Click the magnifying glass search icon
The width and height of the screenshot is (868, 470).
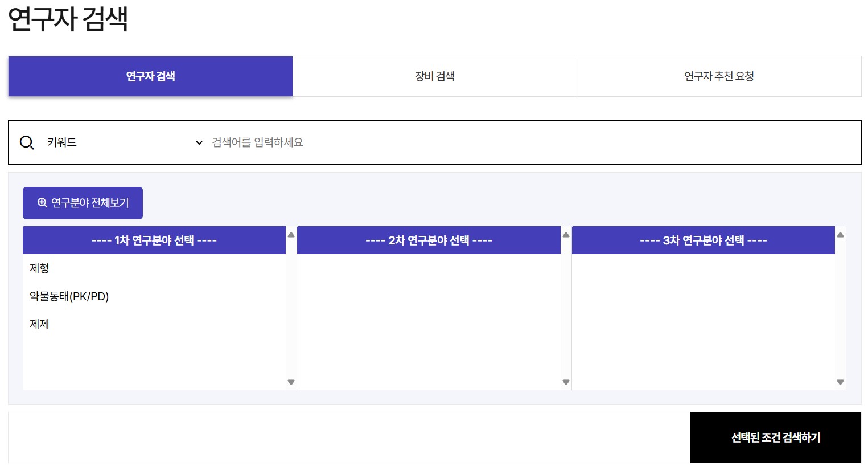(x=27, y=142)
